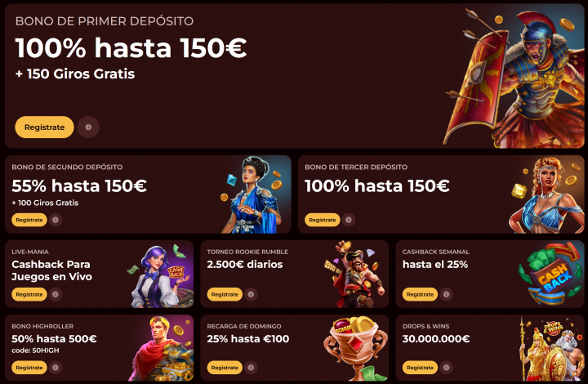Open Torneo Rookie Rumble info icon
The height and width of the screenshot is (384, 588).
(x=251, y=294)
